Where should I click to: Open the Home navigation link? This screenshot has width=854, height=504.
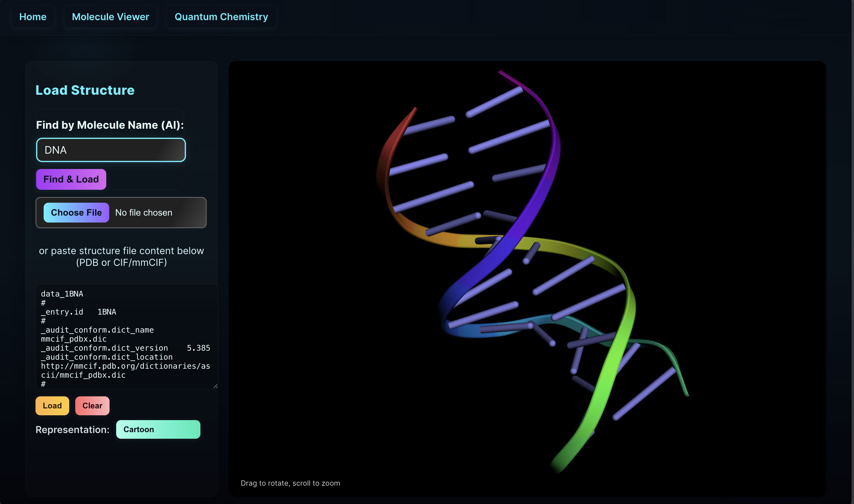point(32,17)
